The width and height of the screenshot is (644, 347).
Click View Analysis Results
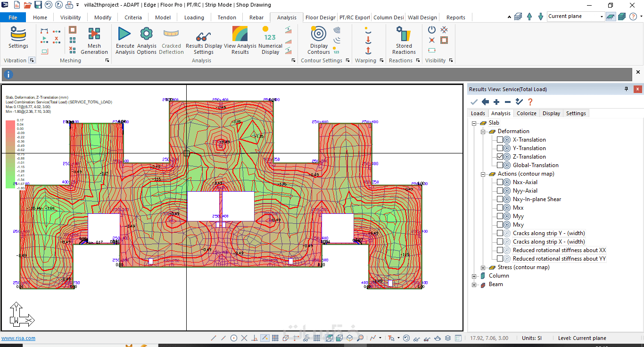coord(240,40)
